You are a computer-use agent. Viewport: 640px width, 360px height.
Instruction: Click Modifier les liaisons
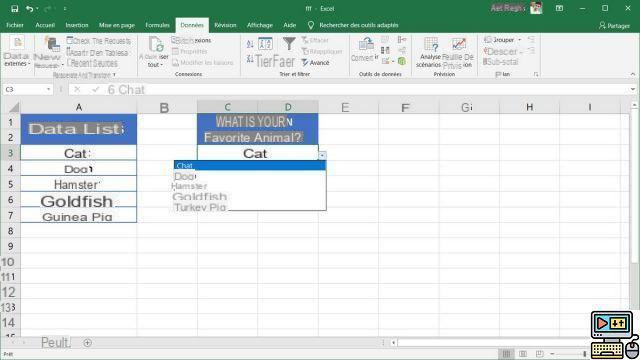203,62
